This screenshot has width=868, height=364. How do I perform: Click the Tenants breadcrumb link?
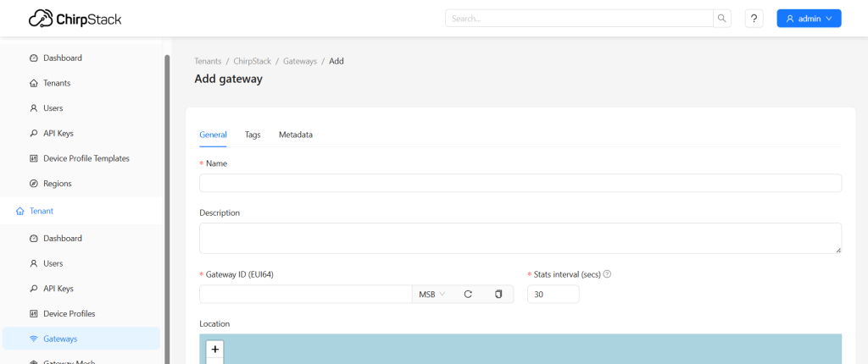208,61
